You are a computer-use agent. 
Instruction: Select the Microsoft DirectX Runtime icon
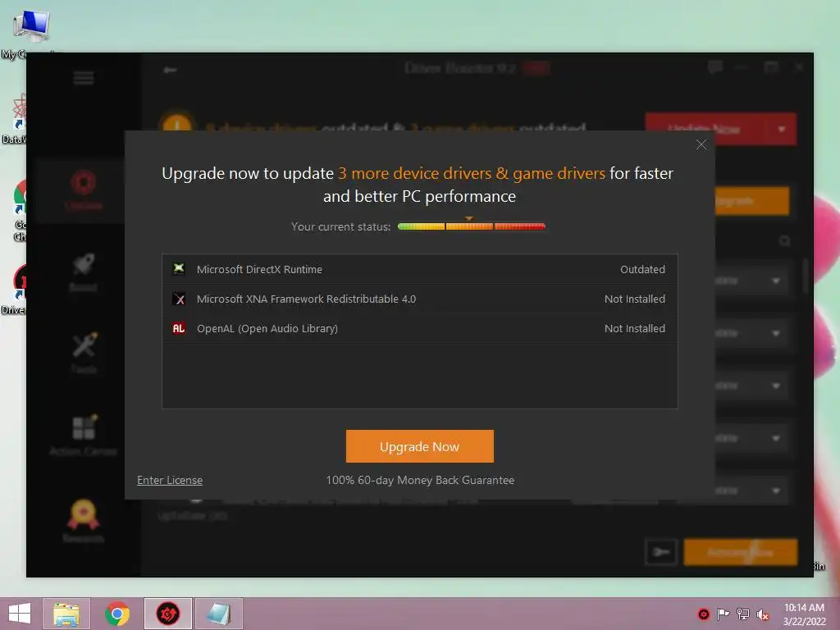(x=179, y=269)
